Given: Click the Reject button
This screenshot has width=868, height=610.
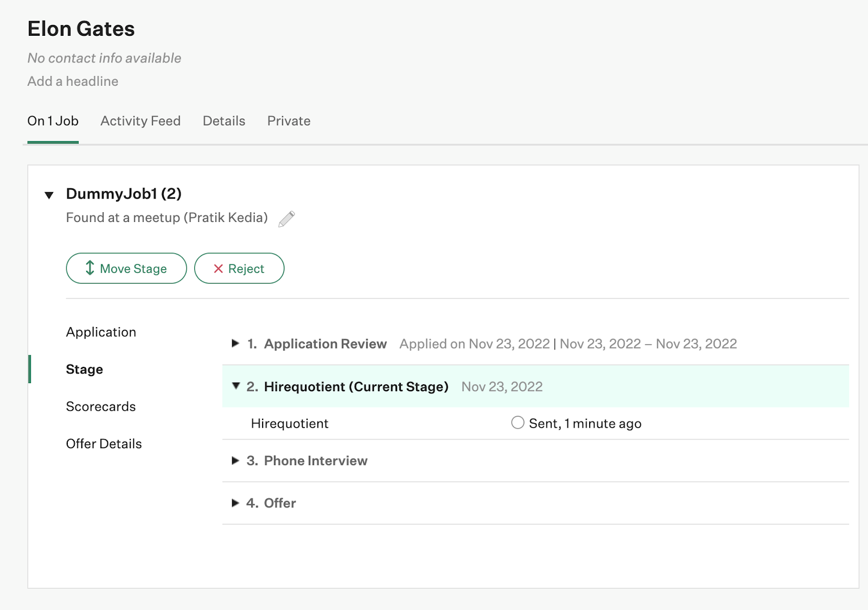Looking at the screenshot, I should coord(239,268).
